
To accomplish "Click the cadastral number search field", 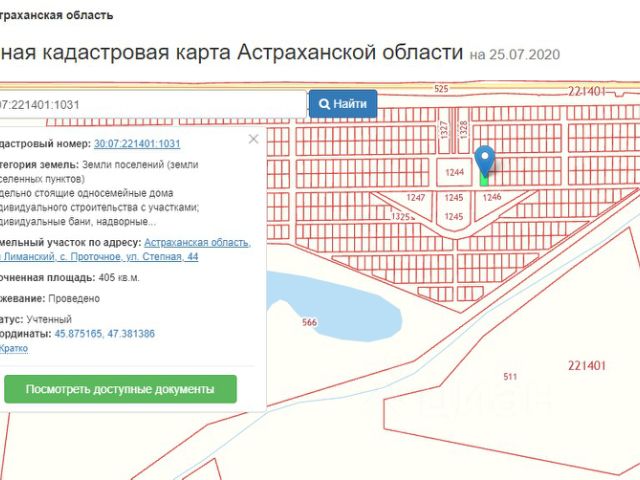I will [150, 104].
